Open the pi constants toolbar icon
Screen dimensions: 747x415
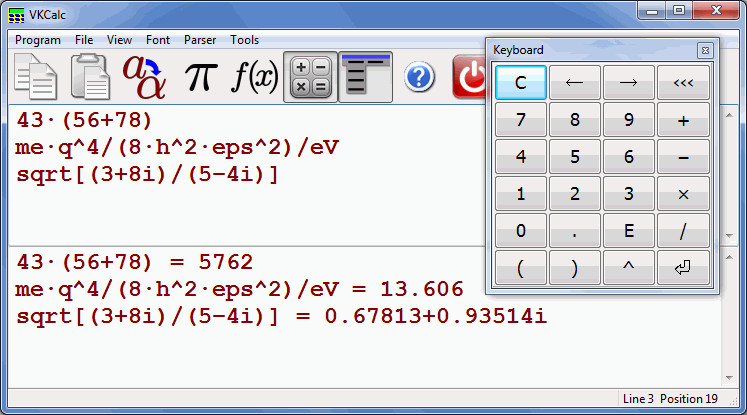tap(201, 77)
